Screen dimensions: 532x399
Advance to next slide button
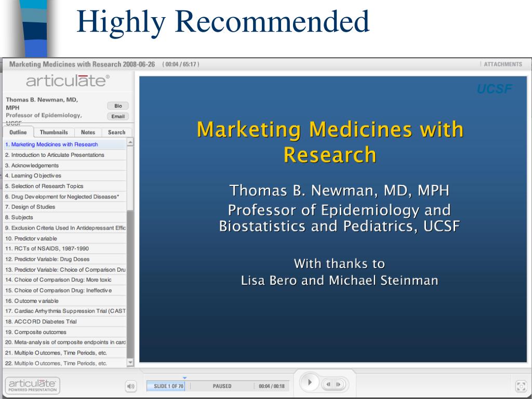click(x=339, y=384)
